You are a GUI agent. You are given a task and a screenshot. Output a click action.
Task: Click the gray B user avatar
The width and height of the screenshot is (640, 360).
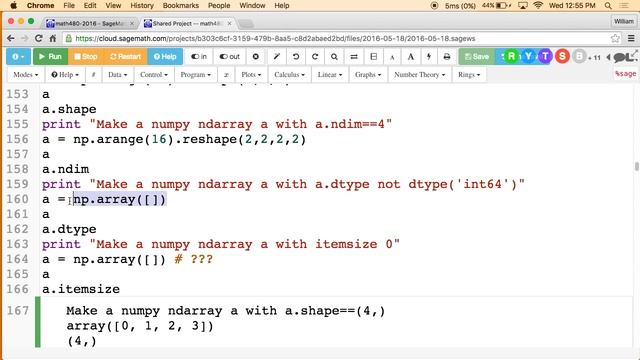pyautogui.click(x=579, y=56)
